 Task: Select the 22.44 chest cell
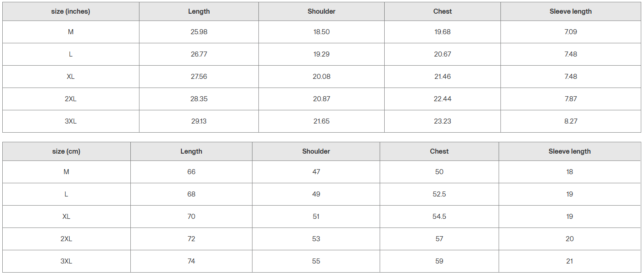[x=442, y=99]
